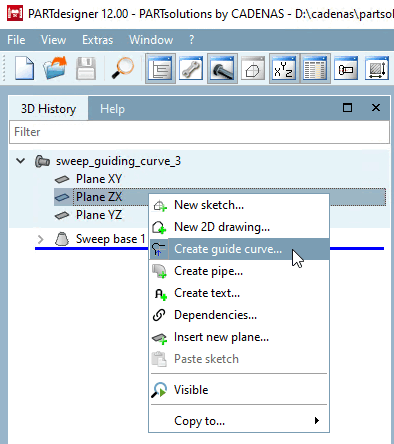Choose Create pipe... from context menu
394x444 pixels.
pos(239,271)
